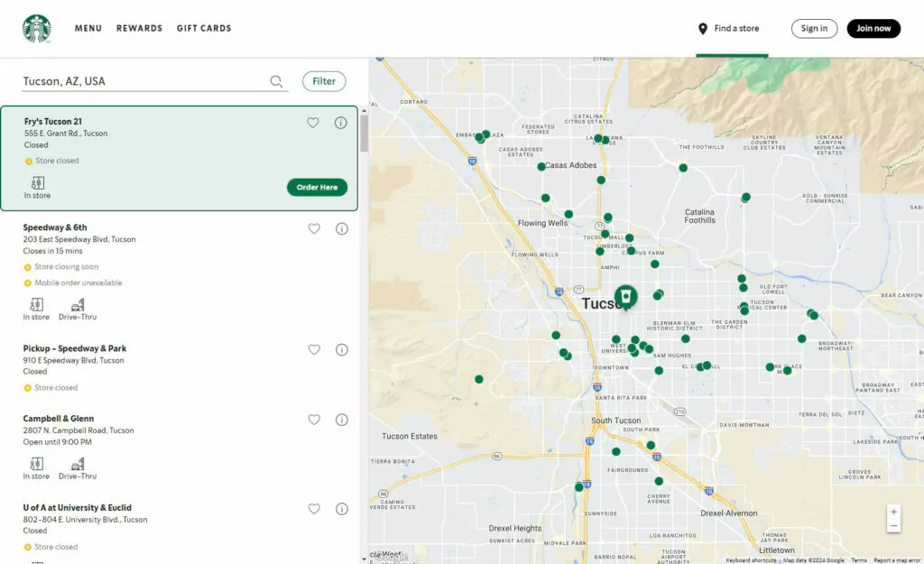Click the store marker near Catalina Foothills at Kolb
Image resolution: width=924 pixels, height=564 pixels.
[745, 197]
